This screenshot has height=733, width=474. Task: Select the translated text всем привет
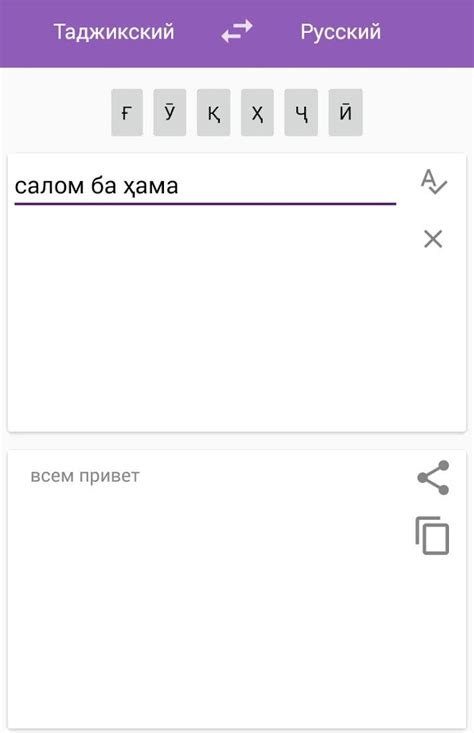point(85,476)
